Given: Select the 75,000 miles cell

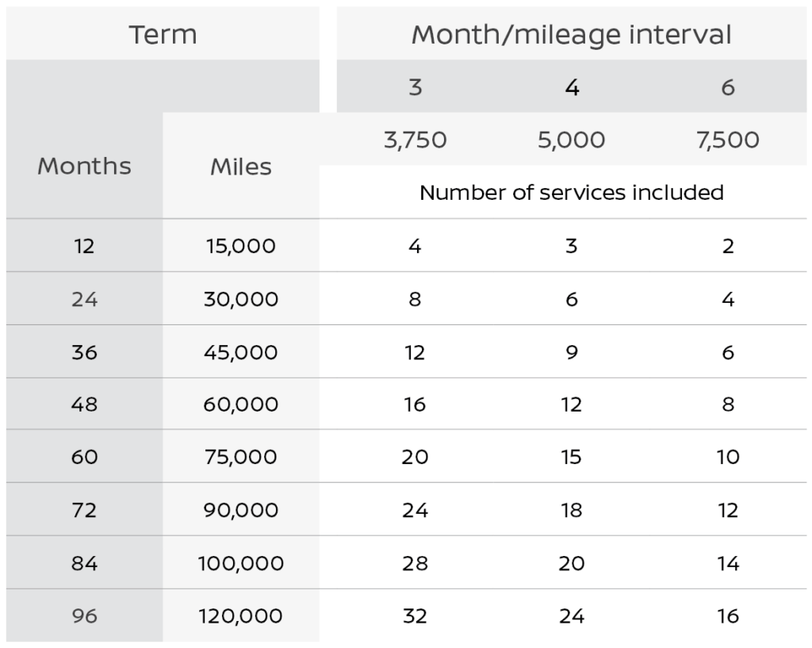Looking at the screenshot, I should click(241, 457).
